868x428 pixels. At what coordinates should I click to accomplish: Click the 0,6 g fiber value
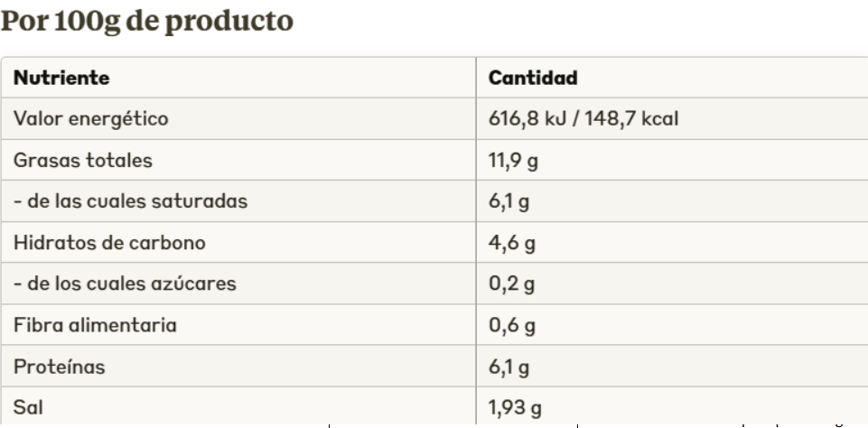tap(511, 325)
